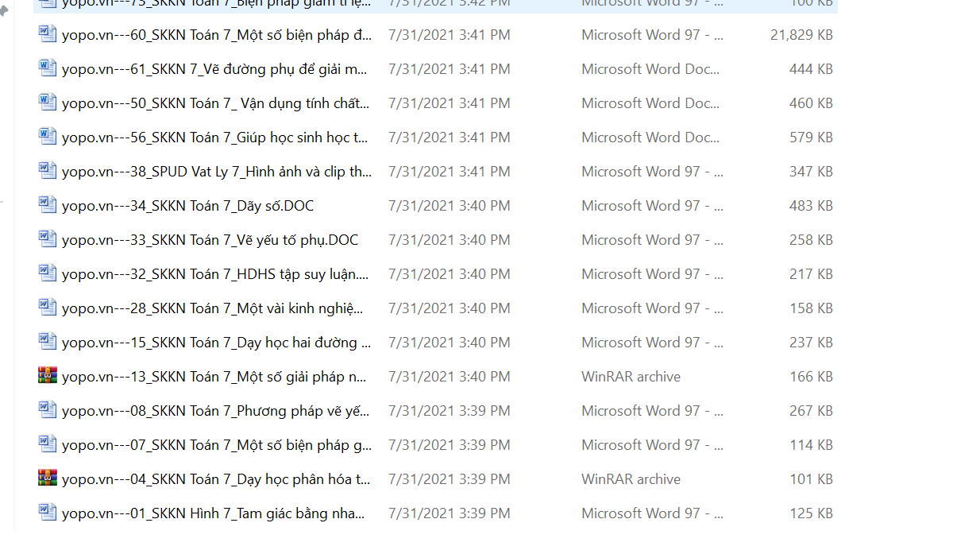Click the WinRAR archive type text with 166 KB

pos(631,377)
